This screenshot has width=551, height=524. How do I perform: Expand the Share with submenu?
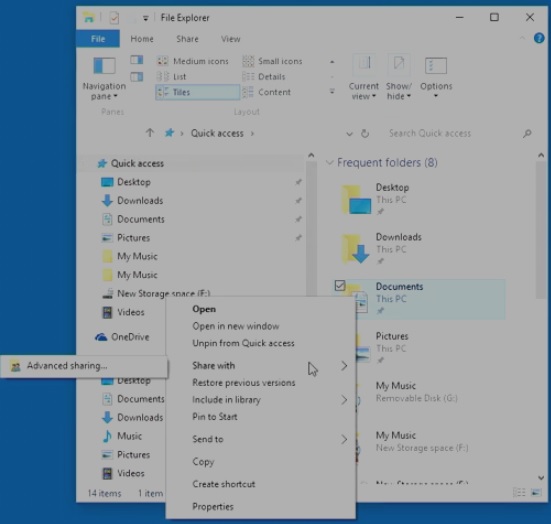pos(260,365)
